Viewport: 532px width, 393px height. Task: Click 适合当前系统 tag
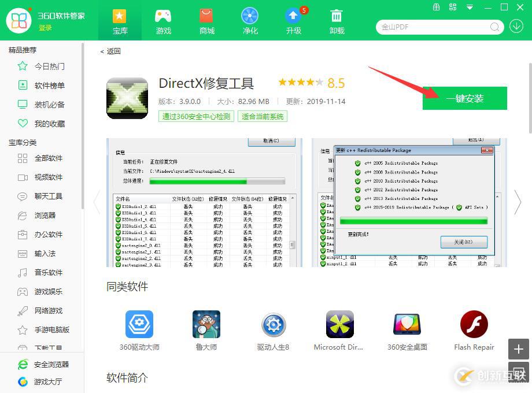tap(263, 117)
